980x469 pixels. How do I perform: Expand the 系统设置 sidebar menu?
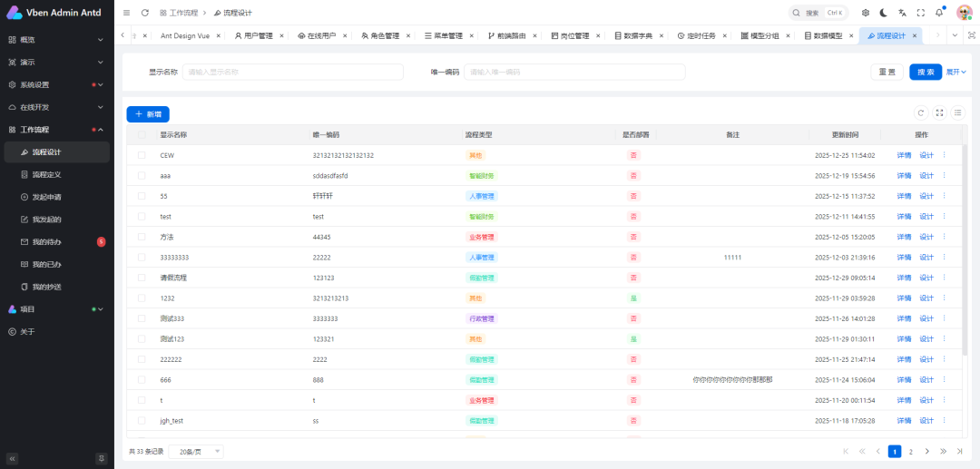54,84
